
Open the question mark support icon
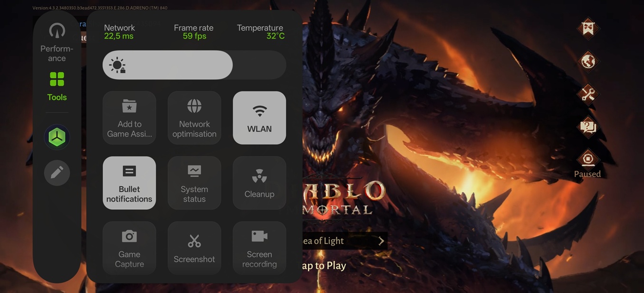[588, 127]
